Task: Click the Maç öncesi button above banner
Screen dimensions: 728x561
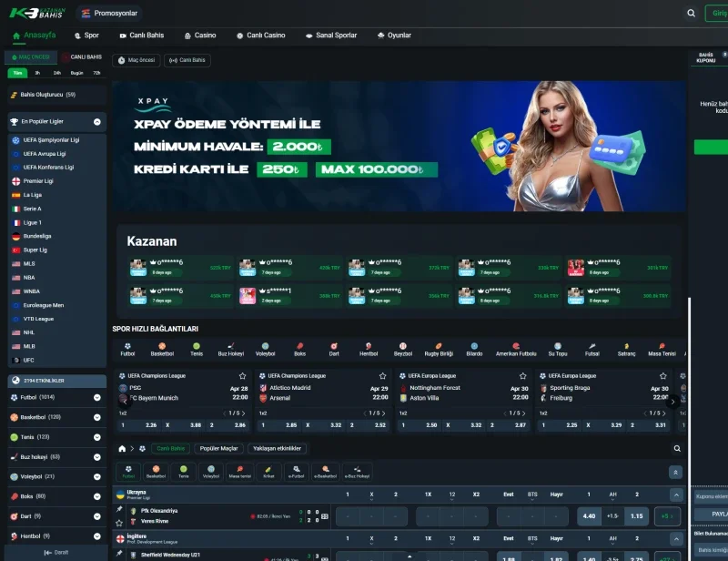Action: point(136,60)
